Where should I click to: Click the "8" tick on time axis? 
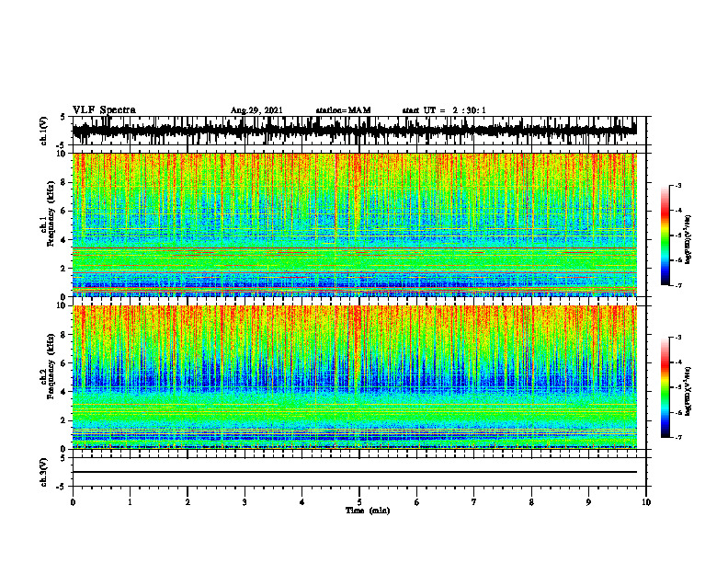click(531, 502)
